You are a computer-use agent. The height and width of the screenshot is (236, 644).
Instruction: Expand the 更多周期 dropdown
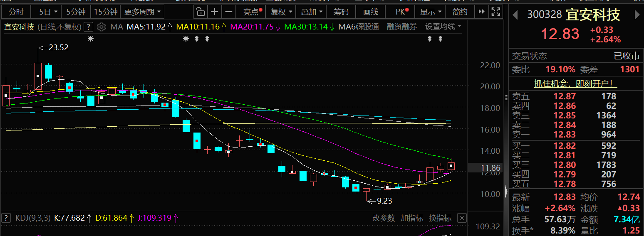click(142, 12)
